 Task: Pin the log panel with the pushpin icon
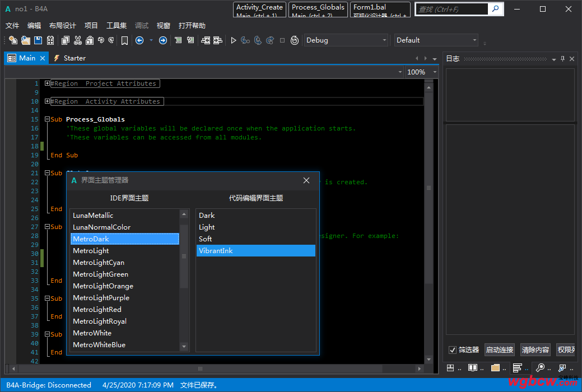(563, 59)
